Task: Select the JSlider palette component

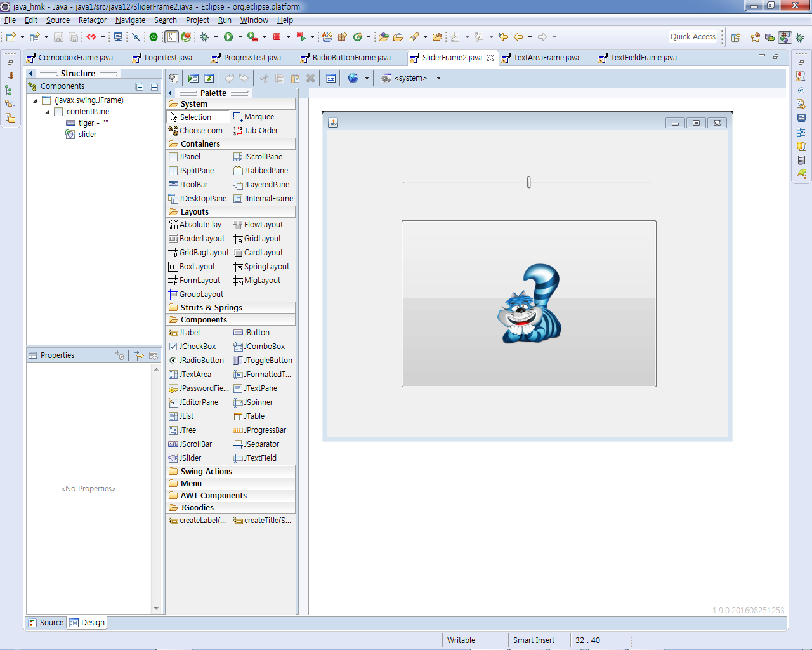Action: pyautogui.click(x=185, y=458)
